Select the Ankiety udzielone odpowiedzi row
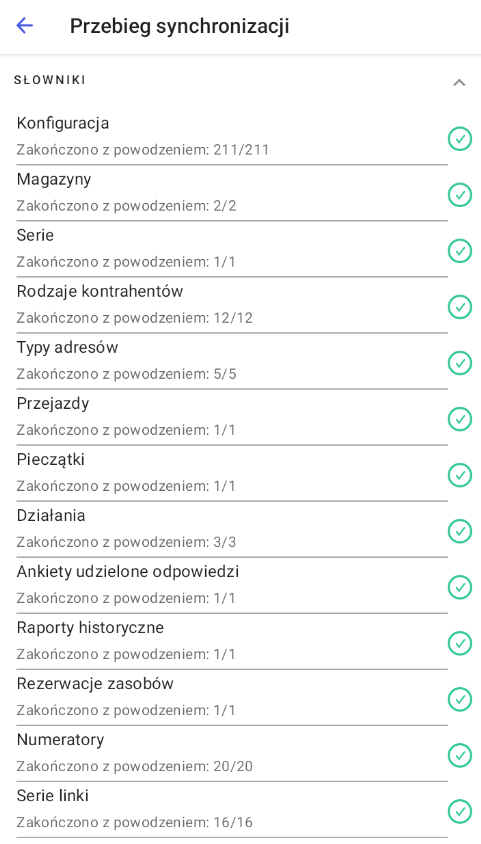 point(240,585)
